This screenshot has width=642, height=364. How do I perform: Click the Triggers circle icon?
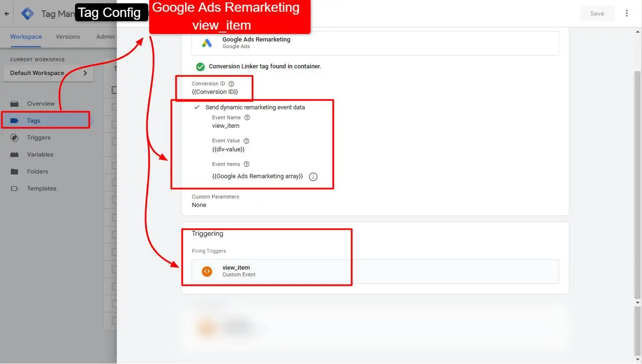pyautogui.click(x=15, y=138)
